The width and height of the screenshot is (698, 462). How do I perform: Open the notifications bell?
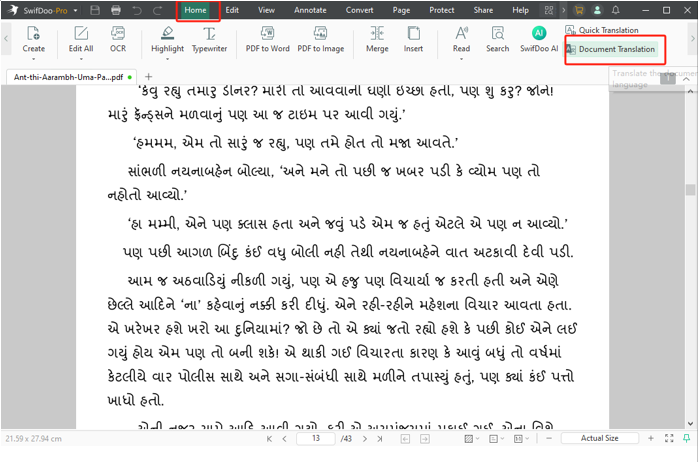click(616, 10)
